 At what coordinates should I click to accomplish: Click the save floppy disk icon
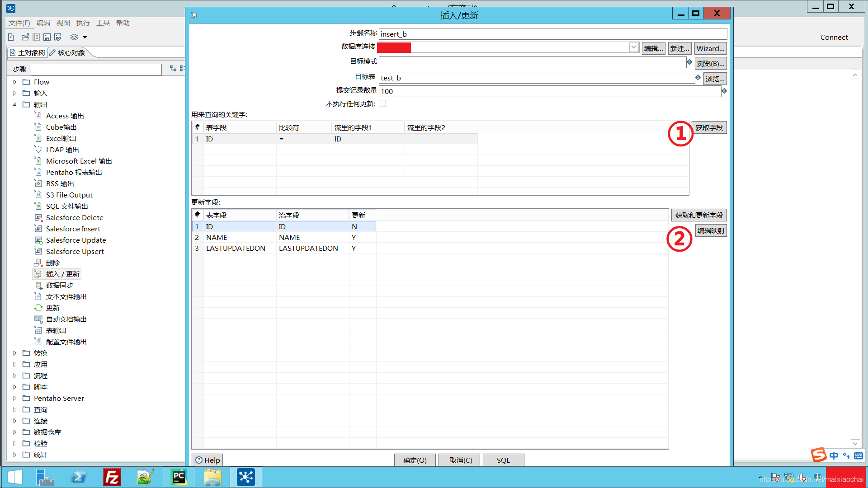pyautogui.click(x=47, y=37)
